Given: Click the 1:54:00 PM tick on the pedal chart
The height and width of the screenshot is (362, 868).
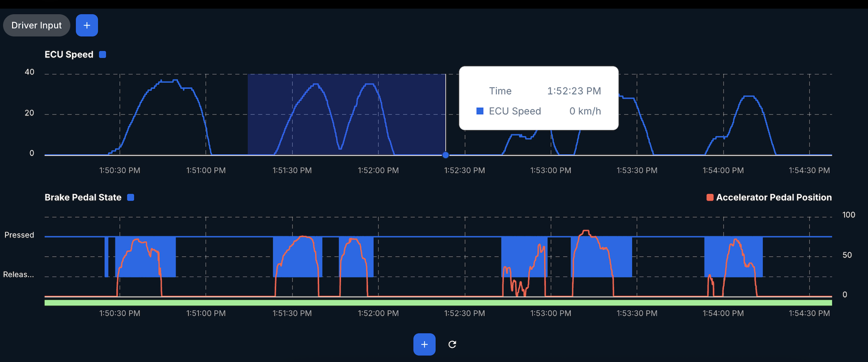Looking at the screenshot, I should pos(723,313).
